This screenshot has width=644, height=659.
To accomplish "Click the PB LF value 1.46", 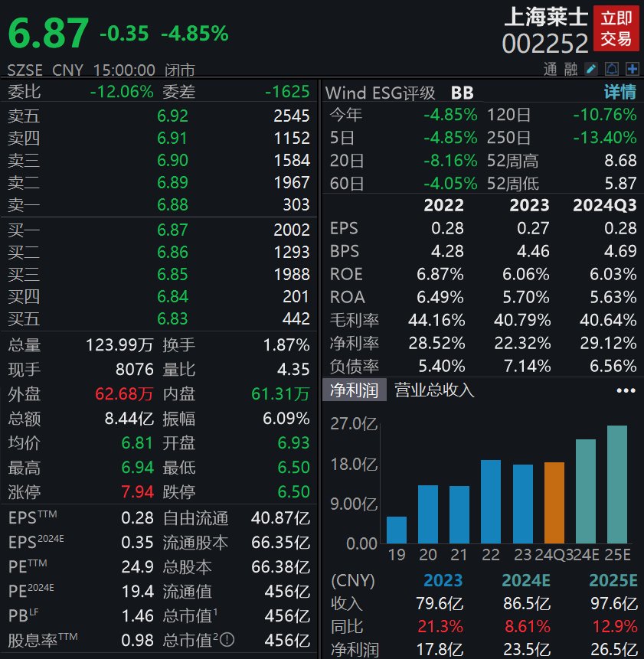I will point(138,615).
